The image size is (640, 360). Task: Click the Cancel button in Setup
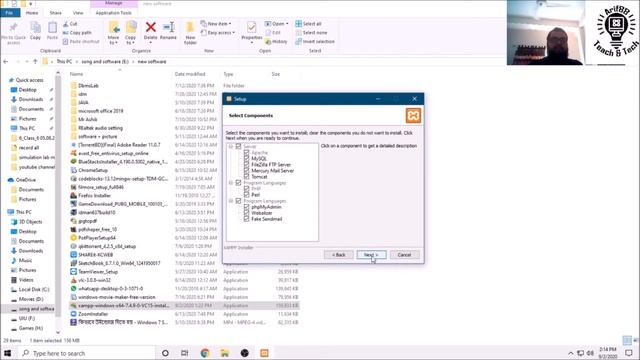tap(404, 255)
